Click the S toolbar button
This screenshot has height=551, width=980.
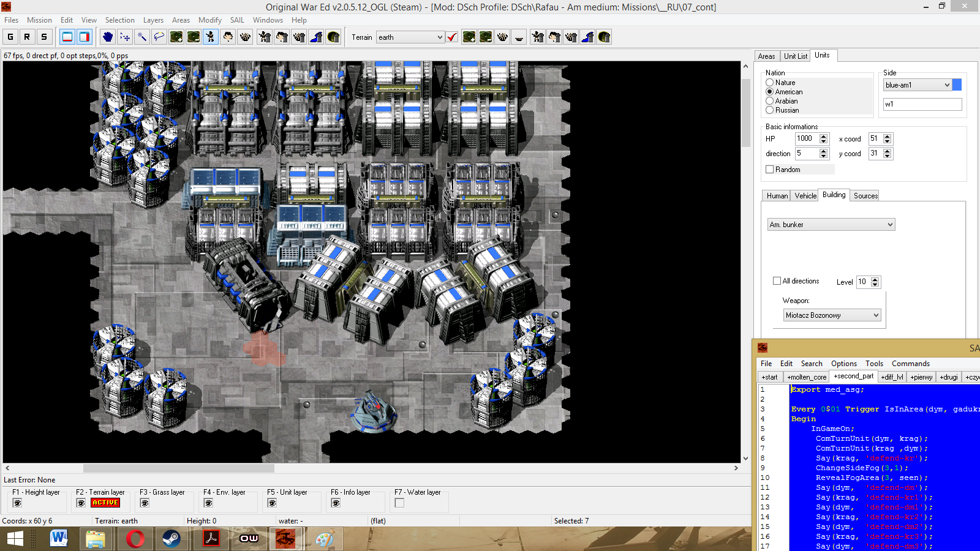pos(44,37)
